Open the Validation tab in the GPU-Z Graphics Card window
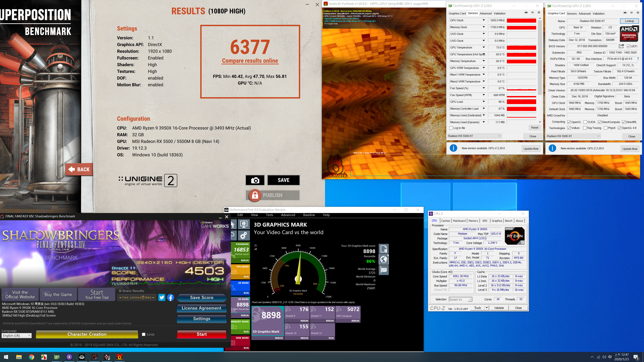Image resolution: width=644 pixels, height=362 pixels. [x=598, y=13]
